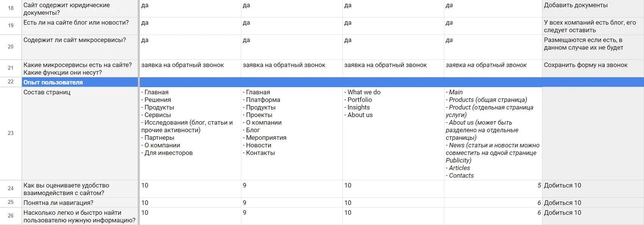The image size is (644, 225).
Task: Select the page list cell containing 'Мероприятия'
Action: [x=292, y=133]
